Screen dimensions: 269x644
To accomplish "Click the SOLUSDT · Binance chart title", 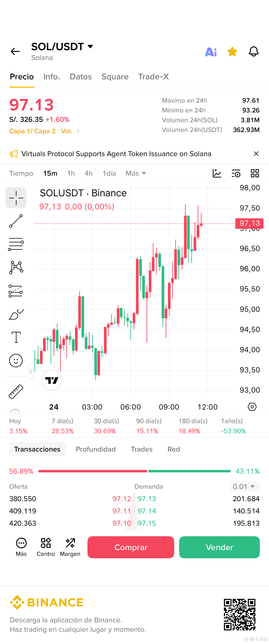I will point(83,193).
